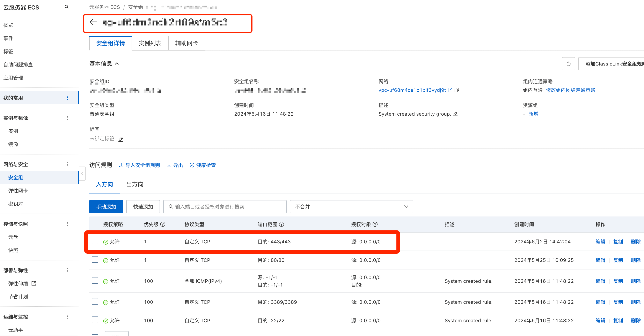Screen dimensions: 644x336
Task: Click 导入安全组规则 link
Action: pos(139,165)
